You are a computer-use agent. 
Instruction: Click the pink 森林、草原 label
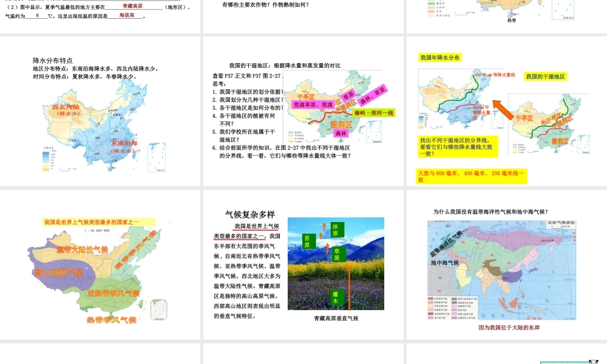(372, 95)
